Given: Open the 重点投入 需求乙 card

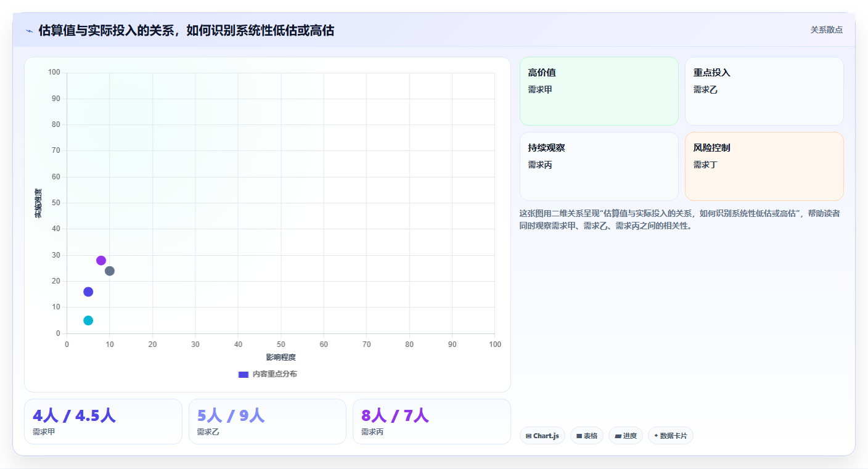Looking at the screenshot, I should pos(764,91).
